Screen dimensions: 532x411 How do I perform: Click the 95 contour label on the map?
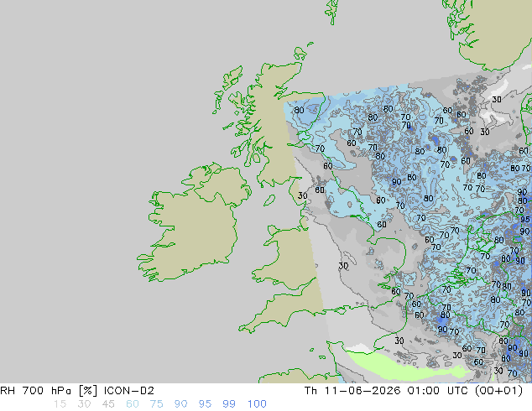[x=525, y=220]
